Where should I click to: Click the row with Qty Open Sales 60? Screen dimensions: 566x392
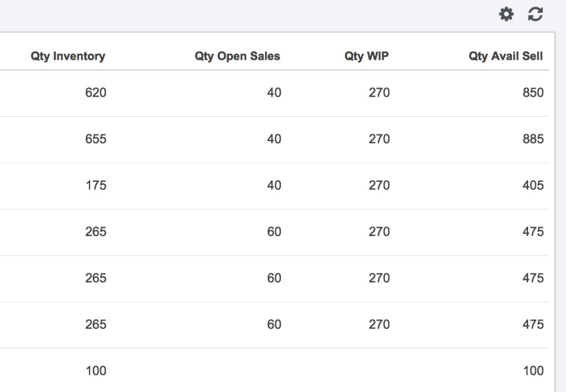[x=275, y=231]
